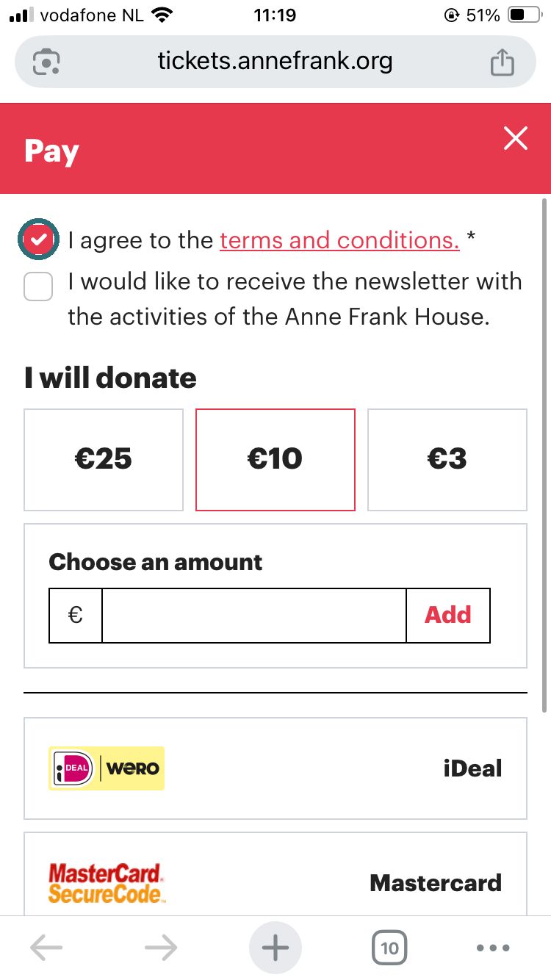Viewport: 551px width, 980px height.
Task: Uncheck the terms and conditions agreement
Action: [38, 239]
